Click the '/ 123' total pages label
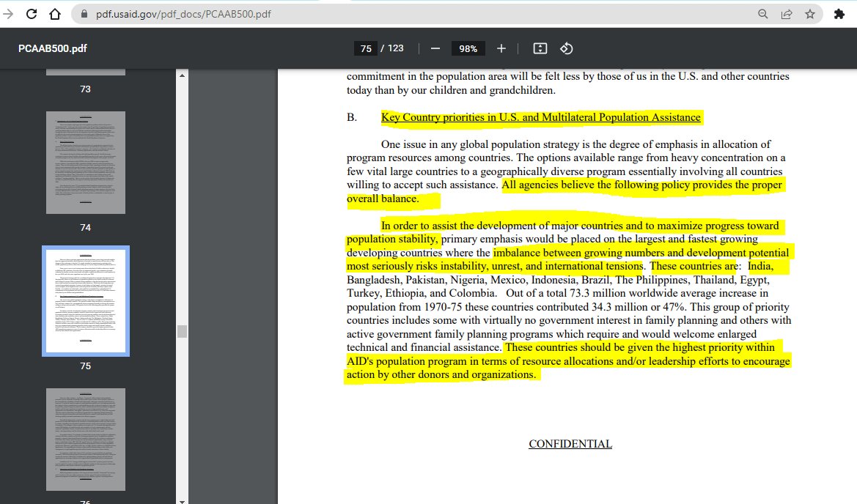 pyautogui.click(x=392, y=48)
